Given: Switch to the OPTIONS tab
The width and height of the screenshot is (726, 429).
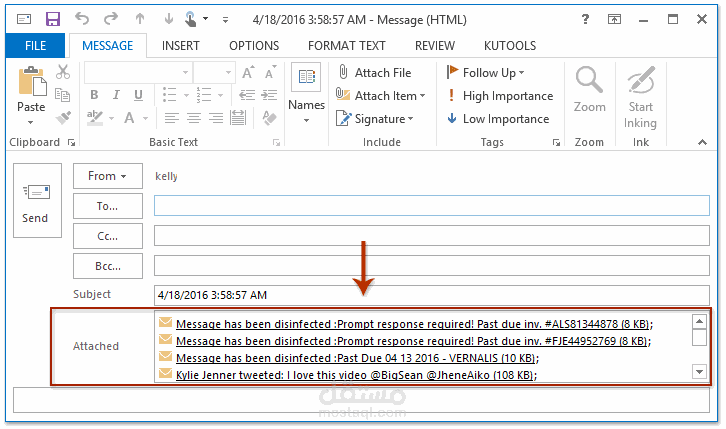Looking at the screenshot, I should 254,46.
